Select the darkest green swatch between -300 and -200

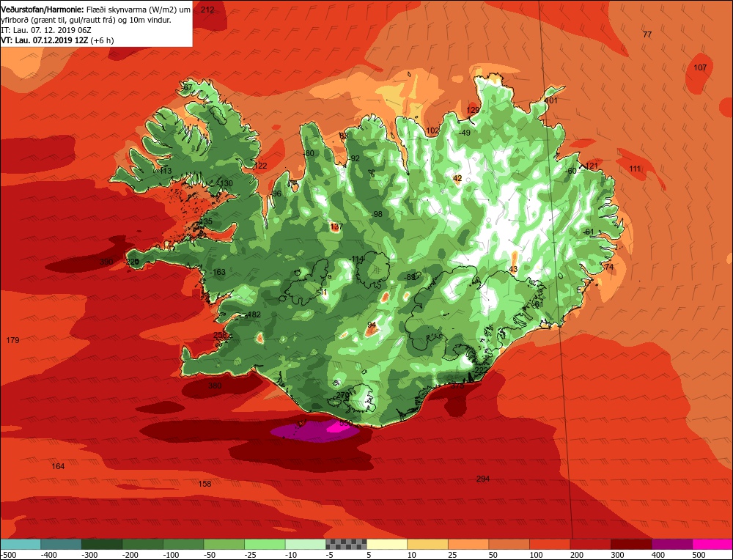102,544
